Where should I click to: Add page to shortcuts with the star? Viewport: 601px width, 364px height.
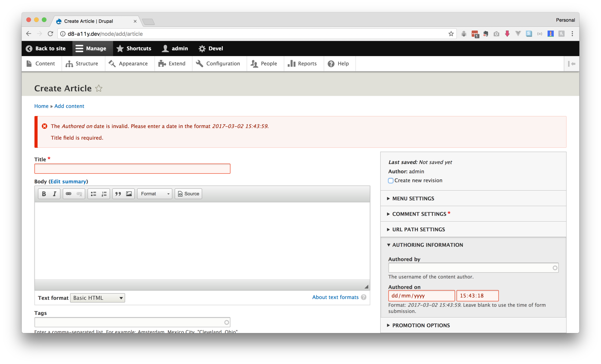99,88
